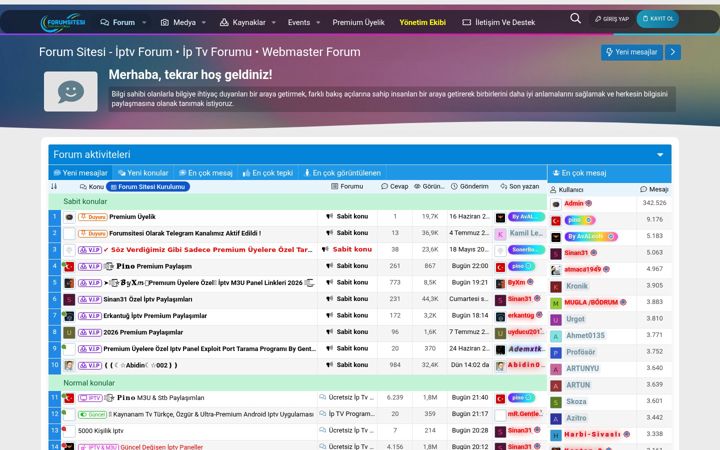Open the Premium Üyelere Özel Iptv Panel Exploit topic
The image size is (720, 450).
210,349
